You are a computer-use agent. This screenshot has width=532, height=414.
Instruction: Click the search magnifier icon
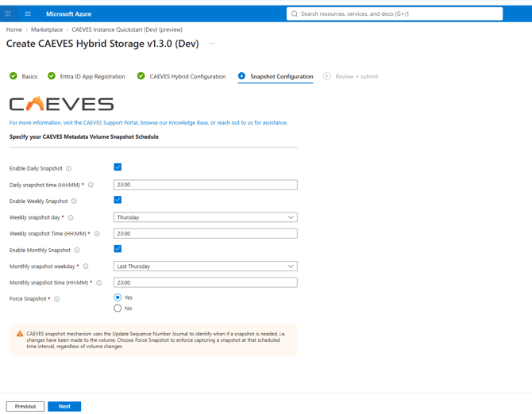tap(295, 14)
